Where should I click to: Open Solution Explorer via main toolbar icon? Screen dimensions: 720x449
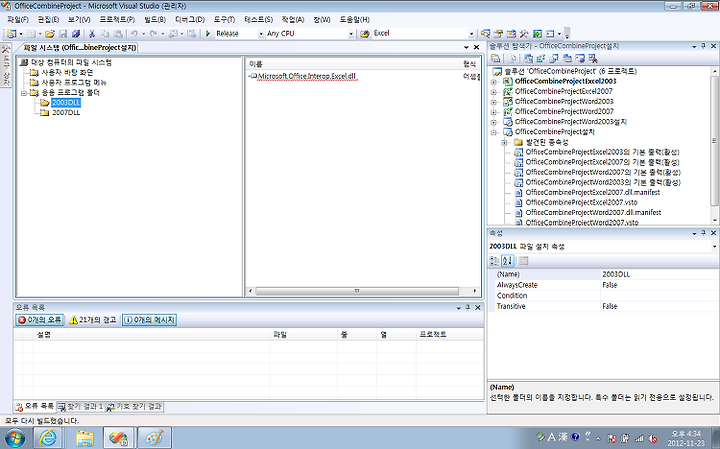click(x=485, y=34)
